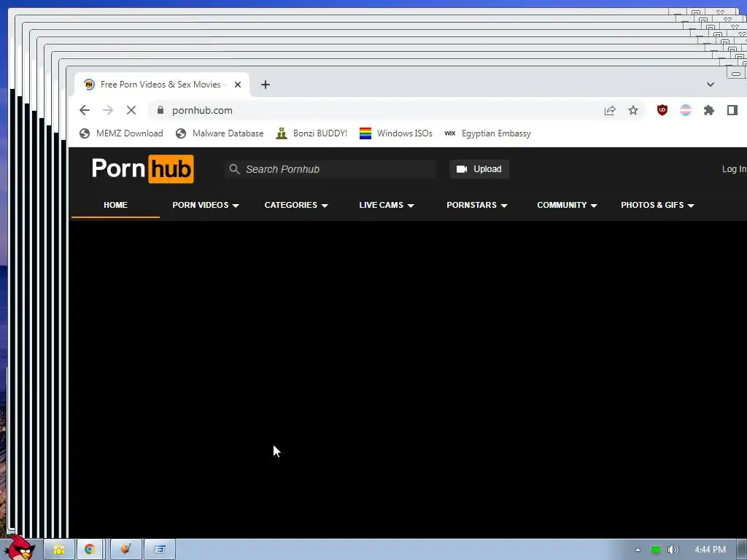
Task: Open the Egyptian Embassy bookmark
Action: tap(487, 133)
